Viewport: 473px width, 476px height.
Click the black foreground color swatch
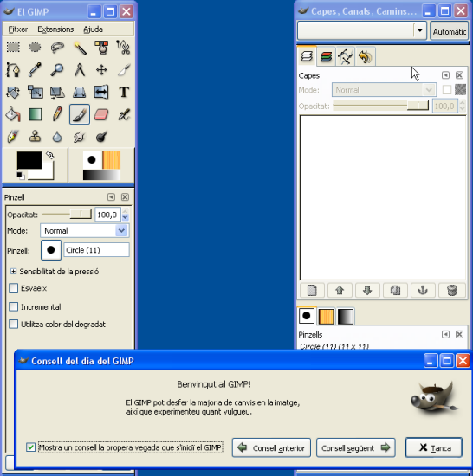(29, 161)
